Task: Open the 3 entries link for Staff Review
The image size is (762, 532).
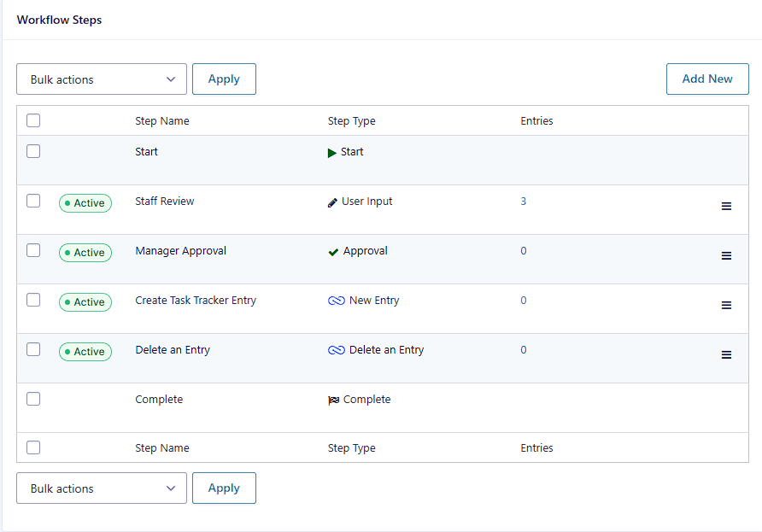Action: pyautogui.click(x=524, y=201)
